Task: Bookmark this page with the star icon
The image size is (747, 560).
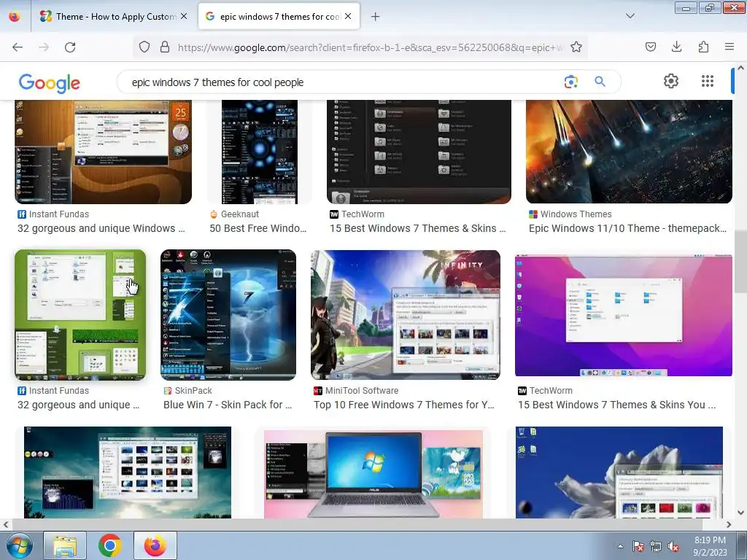Action: coord(576,47)
